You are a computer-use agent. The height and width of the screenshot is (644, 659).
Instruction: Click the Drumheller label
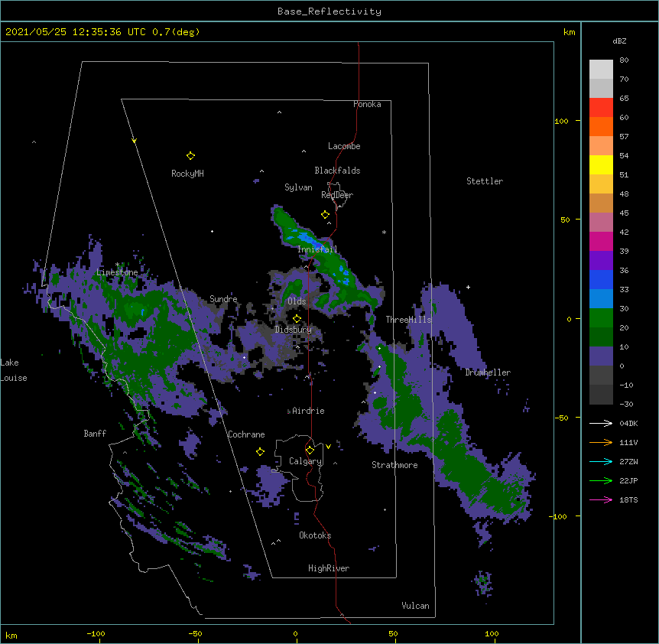click(x=488, y=372)
